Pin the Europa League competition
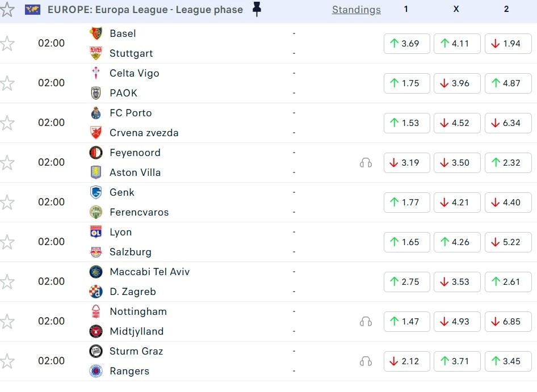 click(257, 10)
